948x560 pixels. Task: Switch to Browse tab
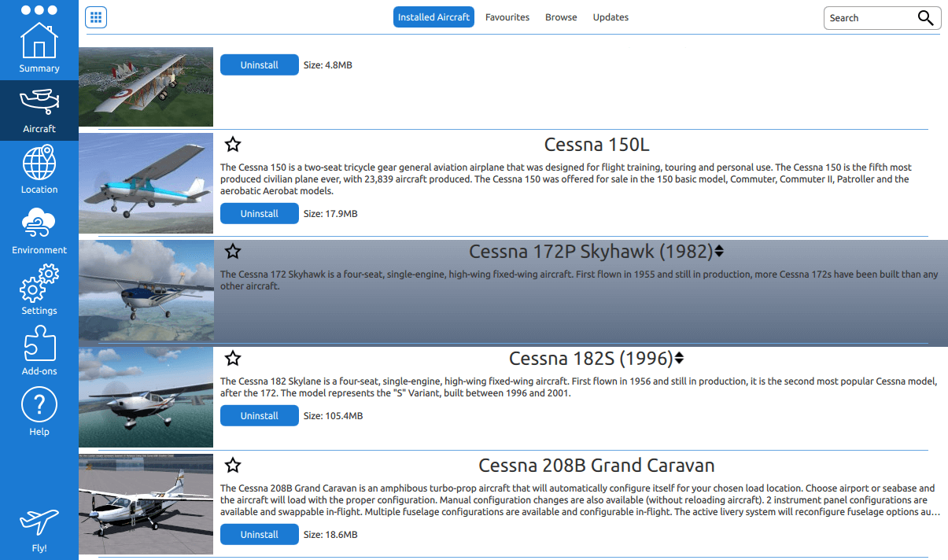[x=561, y=17]
